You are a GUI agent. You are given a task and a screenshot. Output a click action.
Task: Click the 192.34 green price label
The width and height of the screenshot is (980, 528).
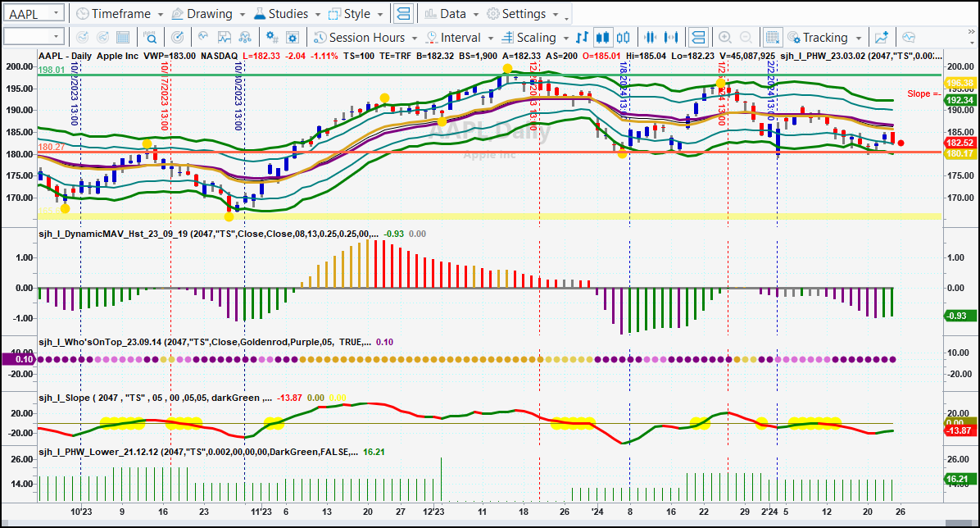960,100
